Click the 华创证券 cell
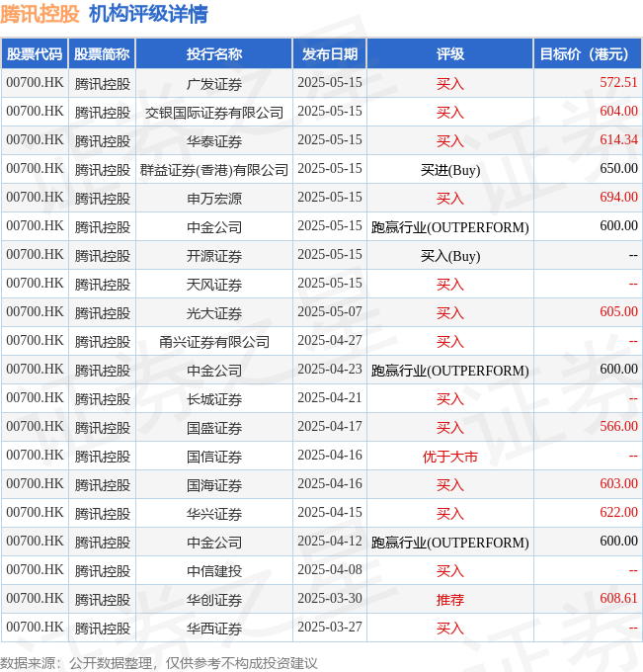The image size is (643, 672). click(214, 600)
